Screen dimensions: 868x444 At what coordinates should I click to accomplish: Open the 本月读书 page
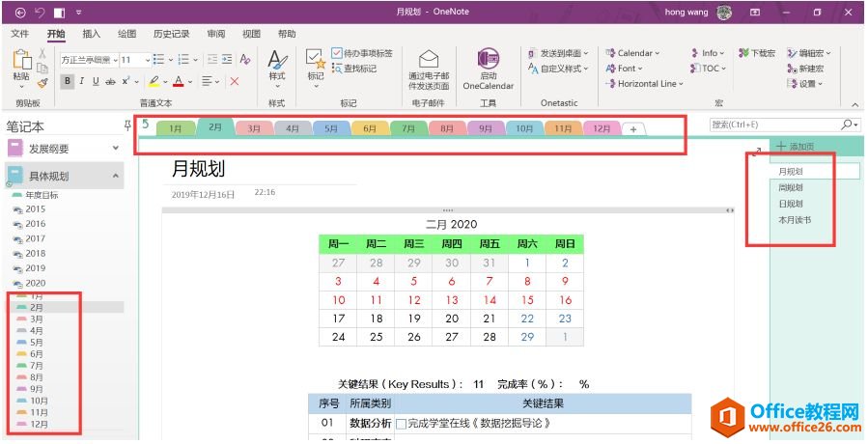coord(795,220)
